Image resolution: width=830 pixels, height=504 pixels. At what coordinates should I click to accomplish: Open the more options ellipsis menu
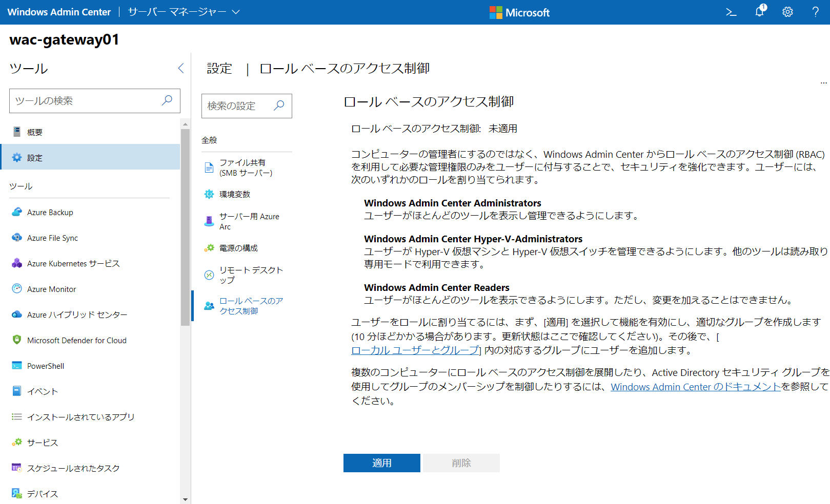(823, 82)
